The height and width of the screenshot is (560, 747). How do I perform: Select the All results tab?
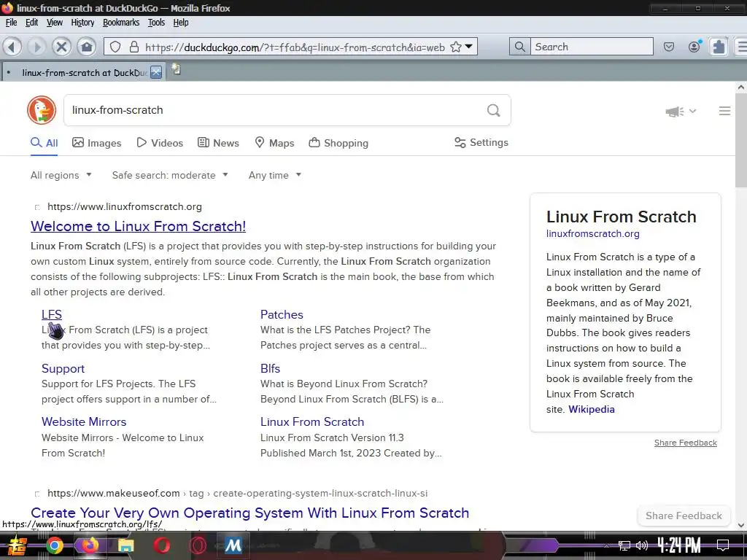(x=44, y=143)
